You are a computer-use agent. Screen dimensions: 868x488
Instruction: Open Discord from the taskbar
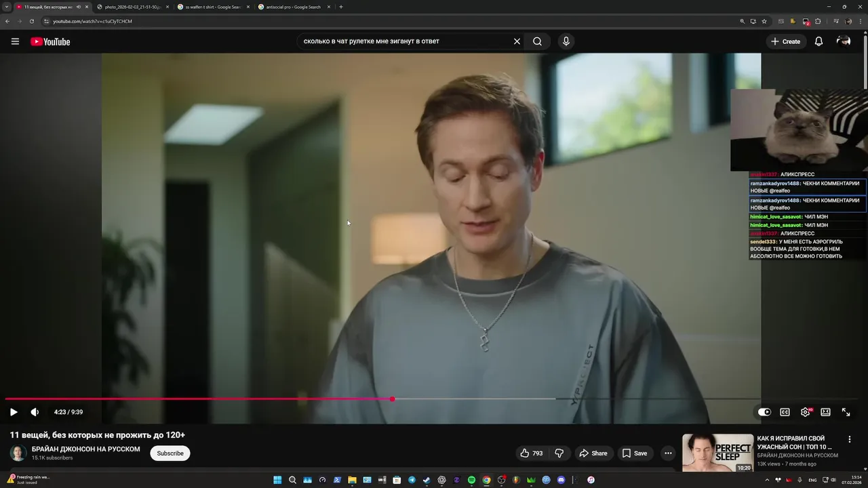561,480
